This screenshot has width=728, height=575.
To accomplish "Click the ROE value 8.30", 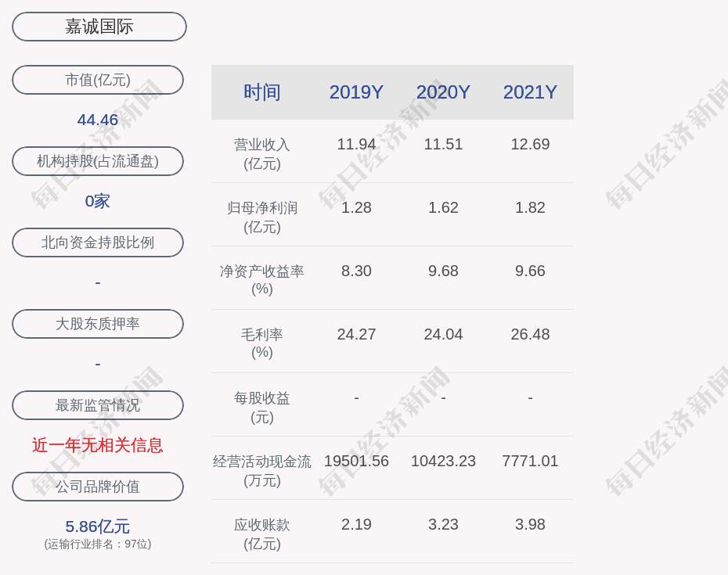I will (356, 271).
